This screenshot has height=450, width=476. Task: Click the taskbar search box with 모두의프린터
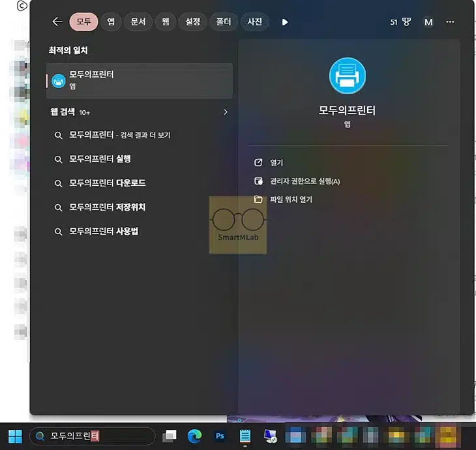pos(93,436)
